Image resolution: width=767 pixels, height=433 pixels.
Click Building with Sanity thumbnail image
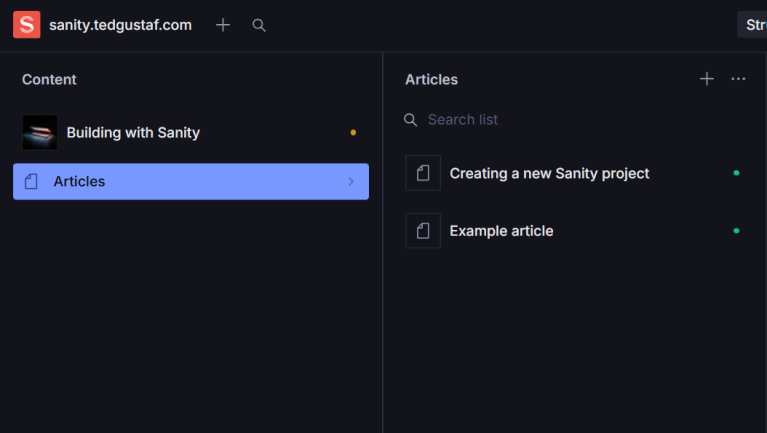pos(40,133)
